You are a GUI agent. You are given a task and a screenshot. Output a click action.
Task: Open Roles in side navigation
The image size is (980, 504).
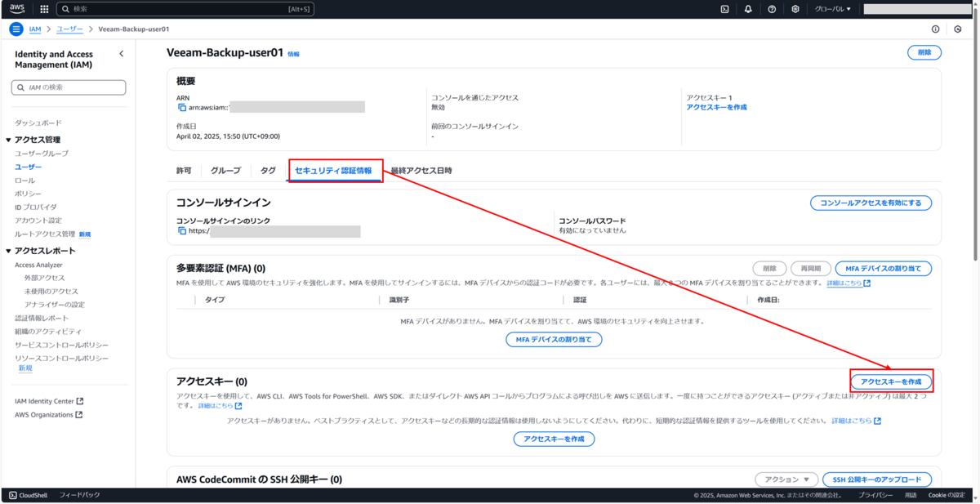pyautogui.click(x=24, y=180)
